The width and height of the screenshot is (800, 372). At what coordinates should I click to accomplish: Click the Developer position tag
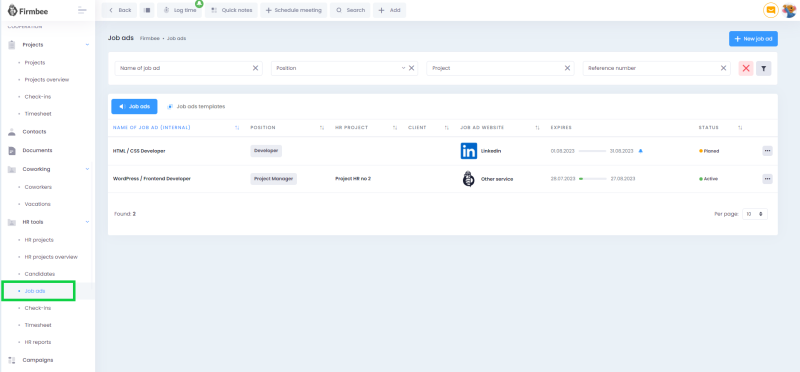coord(266,151)
